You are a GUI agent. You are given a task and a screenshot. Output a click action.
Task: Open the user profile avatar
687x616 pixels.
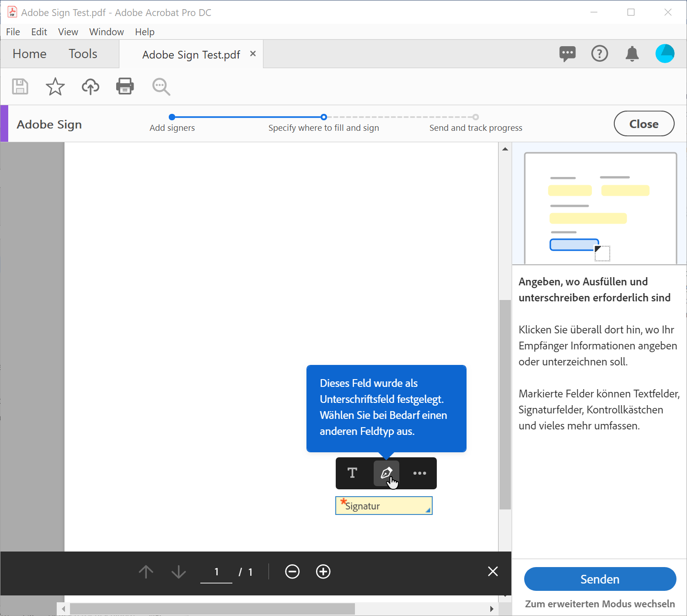tap(665, 54)
